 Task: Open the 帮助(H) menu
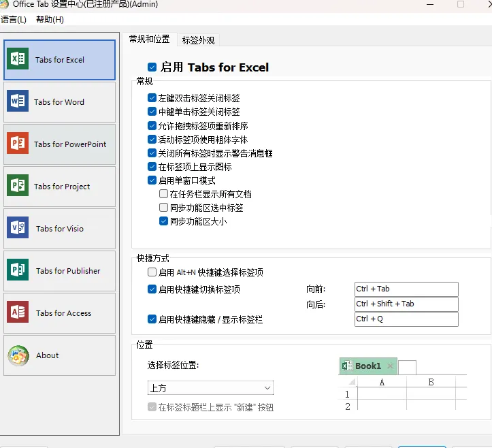[x=50, y=20]
